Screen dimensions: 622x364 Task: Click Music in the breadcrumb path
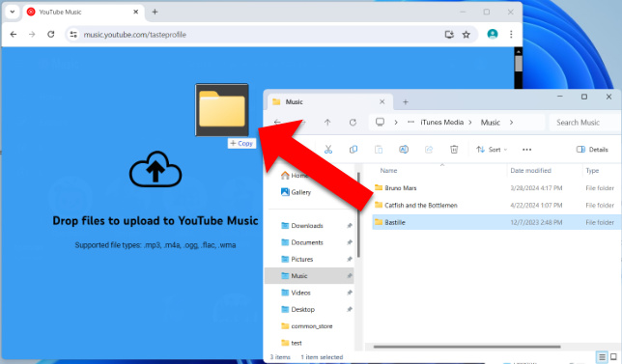point(491,122)
